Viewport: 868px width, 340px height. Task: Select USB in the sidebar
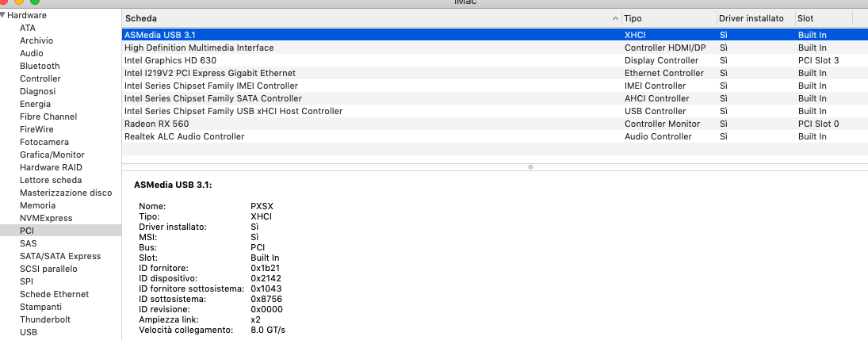(29, 332)
